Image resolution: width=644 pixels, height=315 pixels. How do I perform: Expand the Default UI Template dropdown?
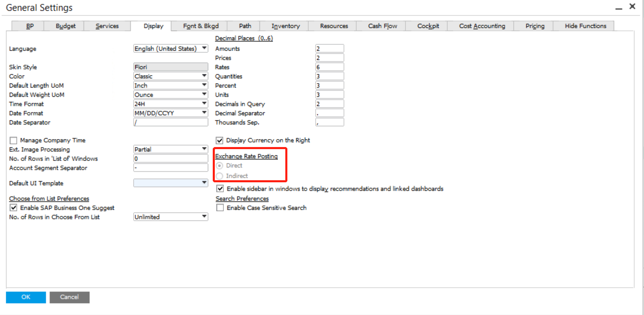[x=204, y=183]
